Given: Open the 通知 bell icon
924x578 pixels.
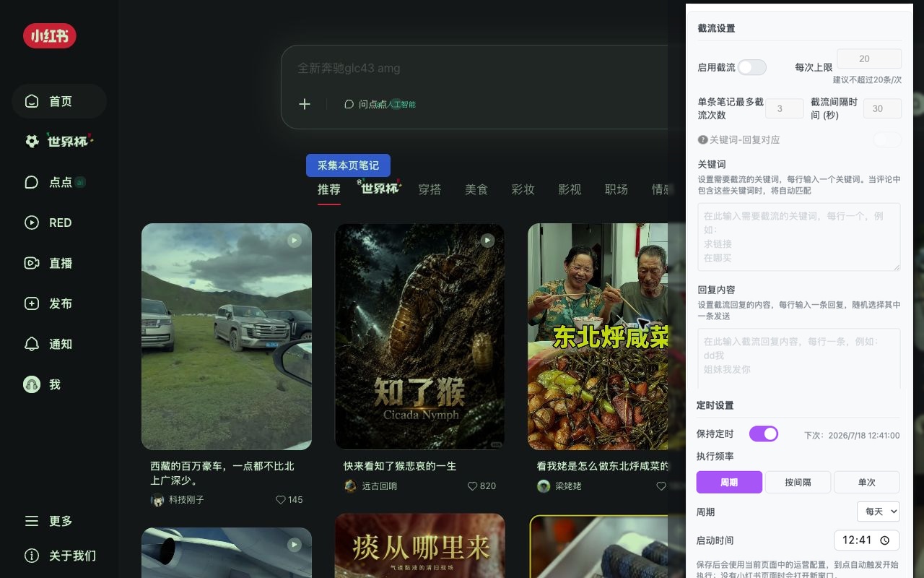Looking at the screenshot, I should [x=32, y=344].
